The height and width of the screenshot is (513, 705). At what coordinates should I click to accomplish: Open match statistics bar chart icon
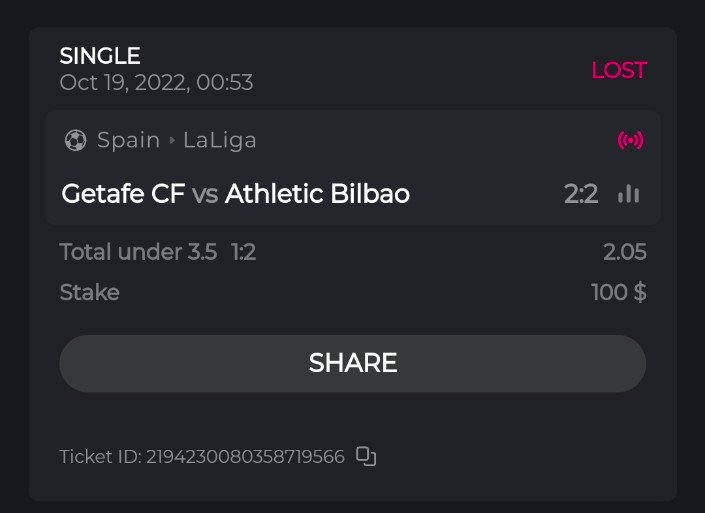pyautogui.click(x=629, y=194)
